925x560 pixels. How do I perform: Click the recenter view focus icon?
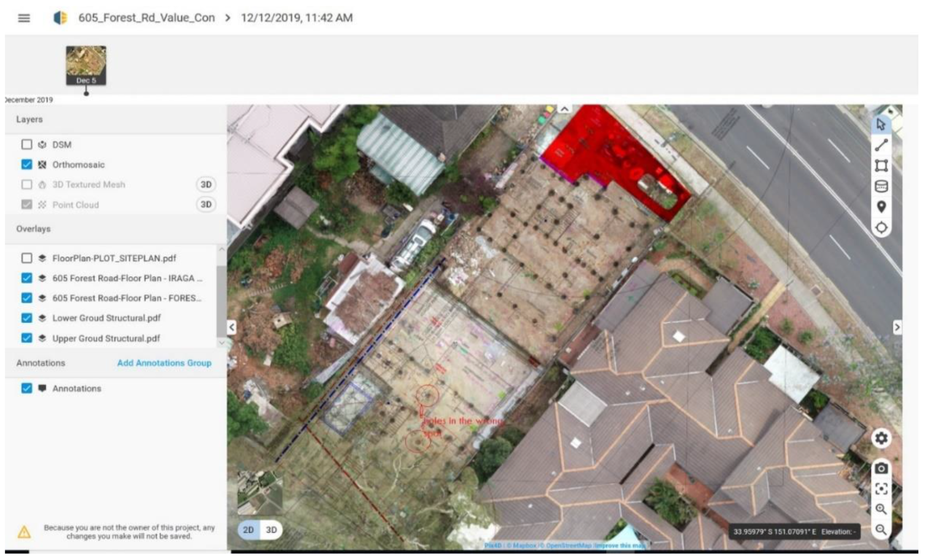click(881, 489)
